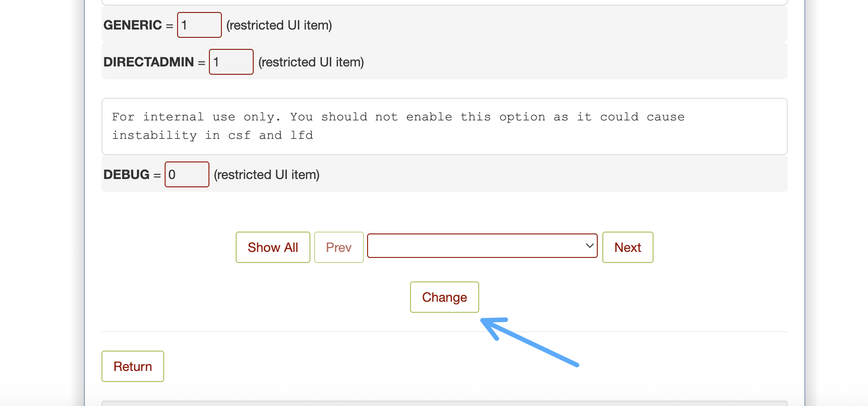The height and width of the screenshot is (406, 868).
Task: Click the blue arrow annotation
Action: (529, 342)
